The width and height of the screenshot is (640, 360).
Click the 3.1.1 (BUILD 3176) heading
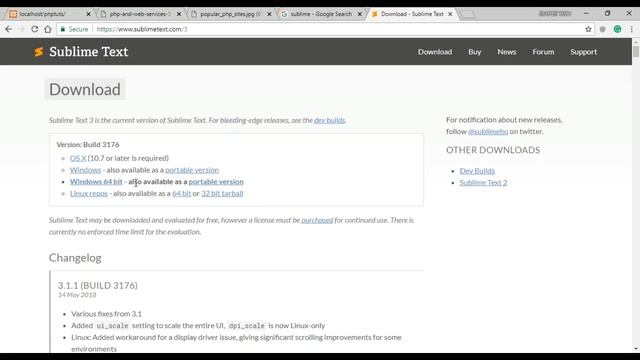coord(98,285)
